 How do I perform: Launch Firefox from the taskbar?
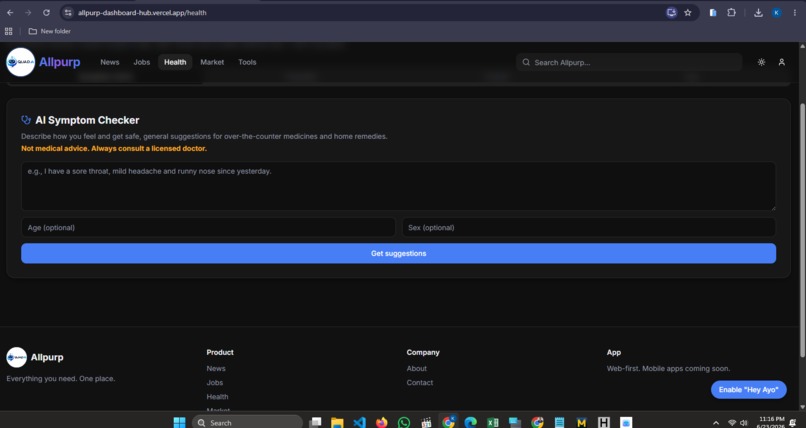[x=381, y=422]
